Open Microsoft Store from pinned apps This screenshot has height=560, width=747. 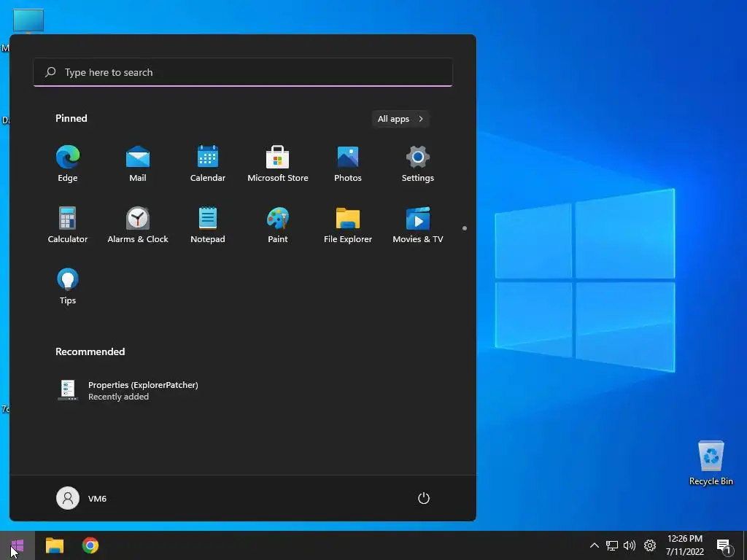pos(278,164)
